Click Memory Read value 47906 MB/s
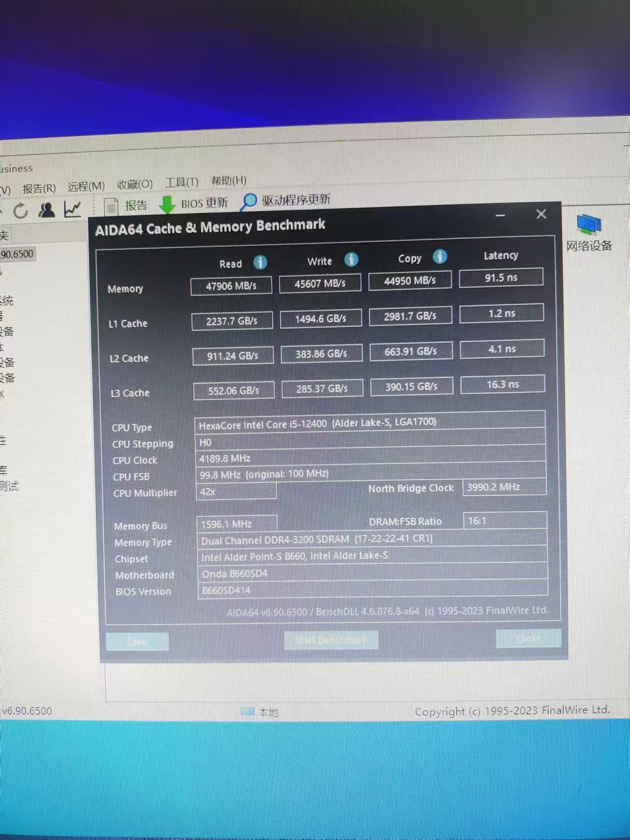The height and width of the screenshot is (840, 630). coord(231,286)
